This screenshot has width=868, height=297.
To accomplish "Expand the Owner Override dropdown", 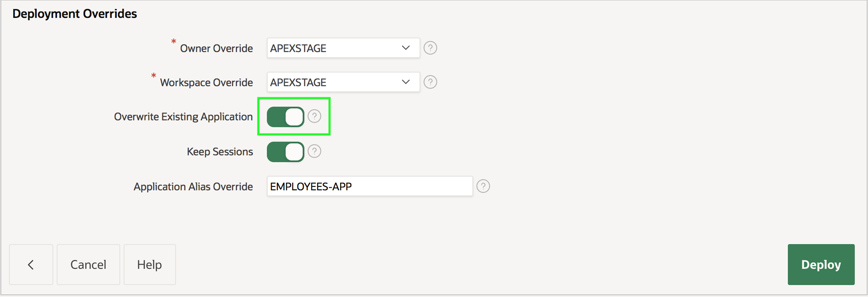I will tap(343, 48).
